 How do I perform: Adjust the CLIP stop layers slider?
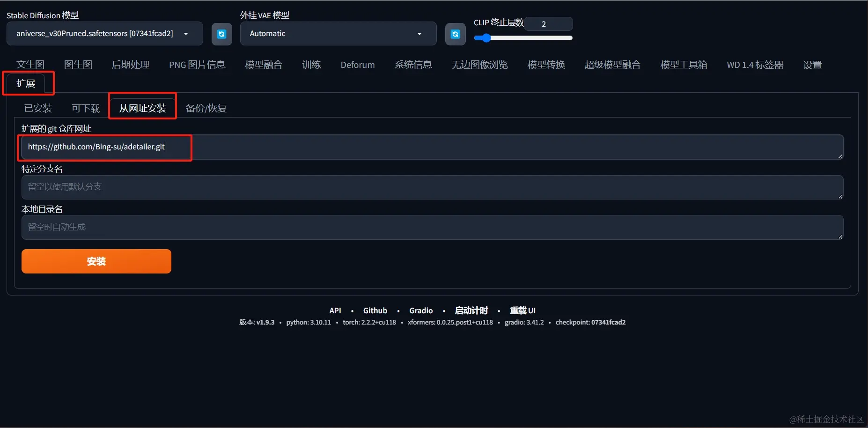[x=523, y=38]
